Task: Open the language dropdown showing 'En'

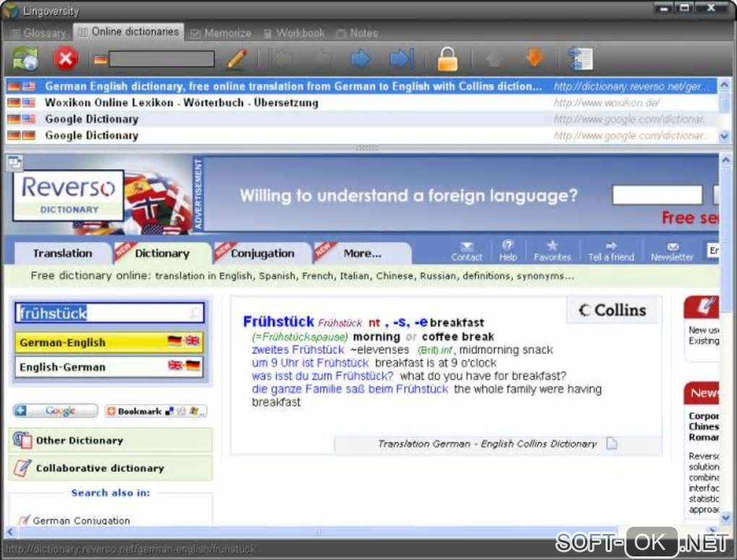Action: click(x=712, y=251)
